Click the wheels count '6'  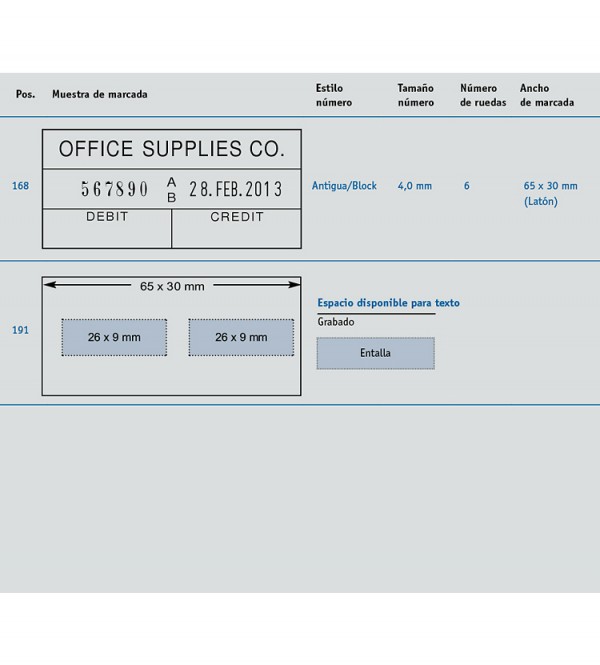(x=466, y=186)
